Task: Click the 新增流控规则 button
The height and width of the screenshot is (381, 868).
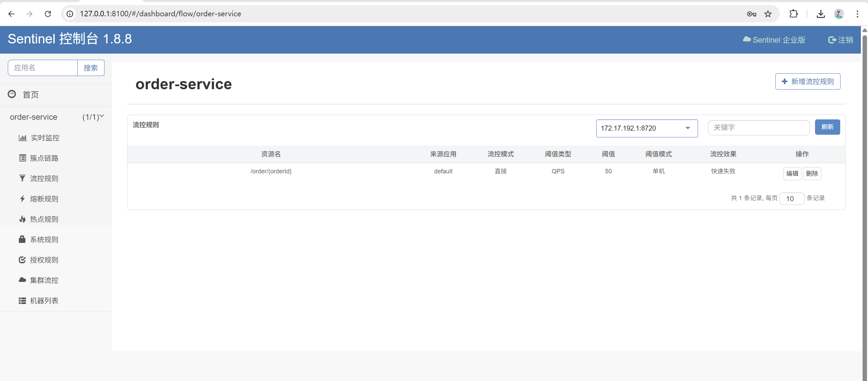Action: tap(808, 81)
